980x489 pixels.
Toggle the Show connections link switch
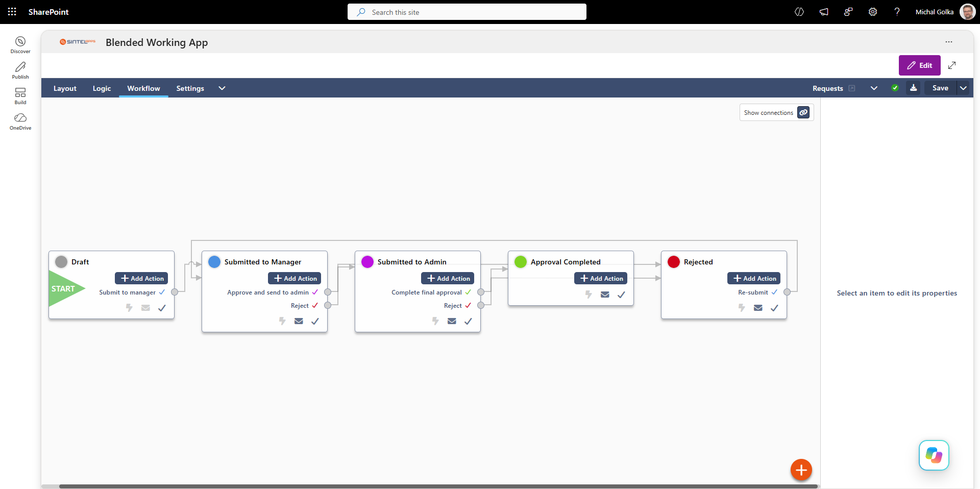[803, 112]
